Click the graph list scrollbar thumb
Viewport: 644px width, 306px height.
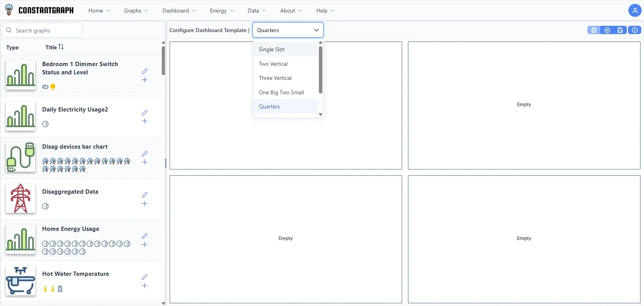point(163,60)
